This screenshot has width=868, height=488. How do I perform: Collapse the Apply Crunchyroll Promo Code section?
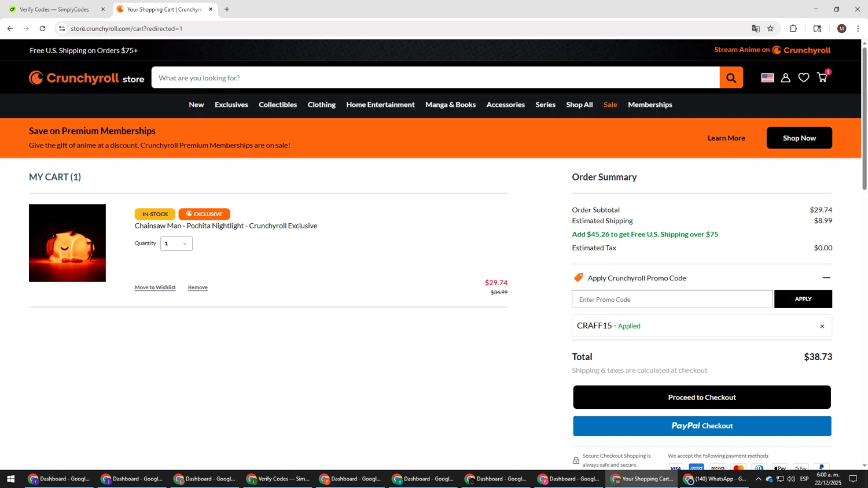click(826, 278)
